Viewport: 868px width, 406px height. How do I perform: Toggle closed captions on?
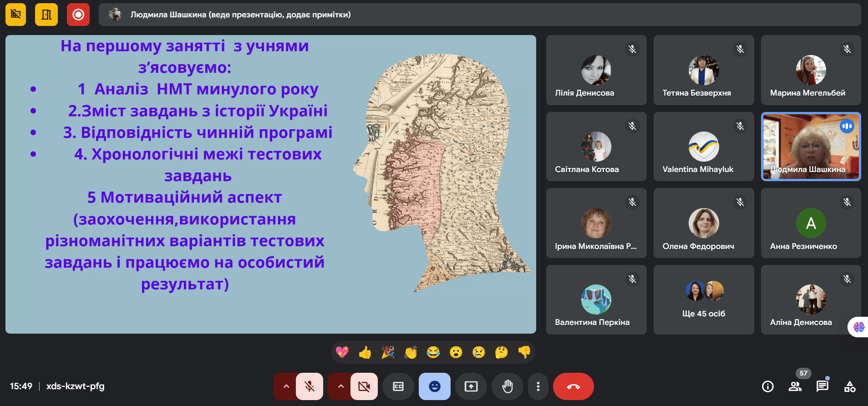(398, 386)
